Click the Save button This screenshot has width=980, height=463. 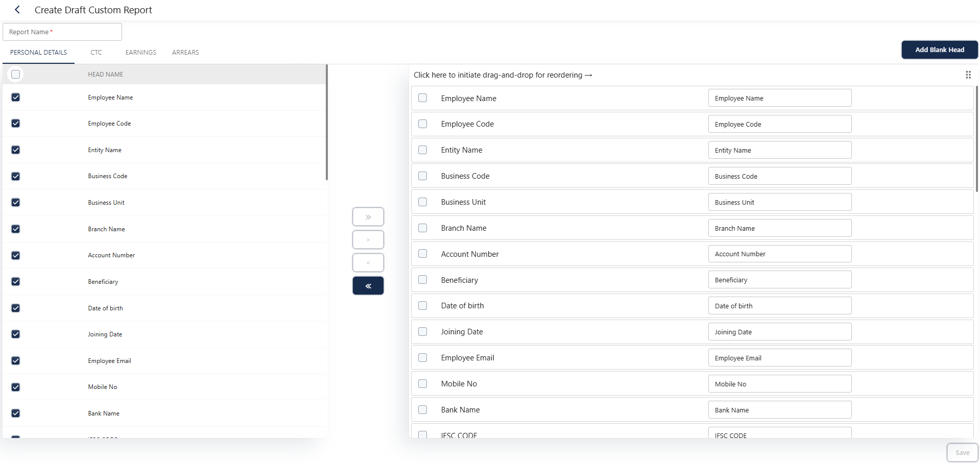pyautogui.click(x=963, y=453)
